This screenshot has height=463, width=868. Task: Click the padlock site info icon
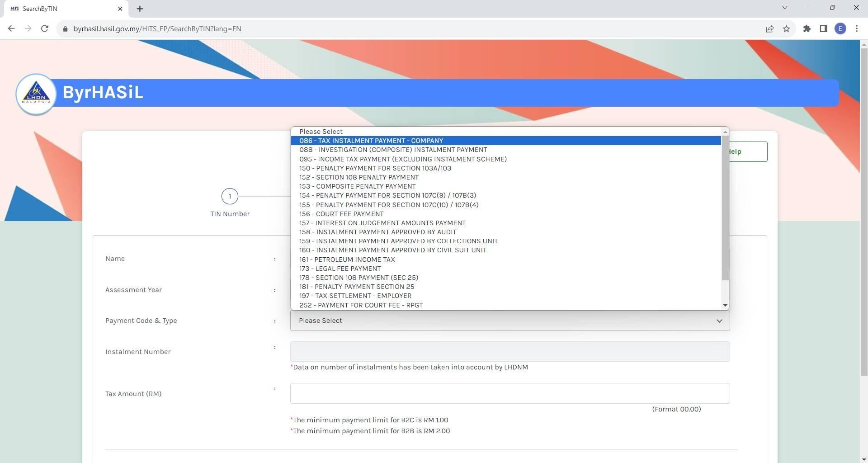click(65, 29)
